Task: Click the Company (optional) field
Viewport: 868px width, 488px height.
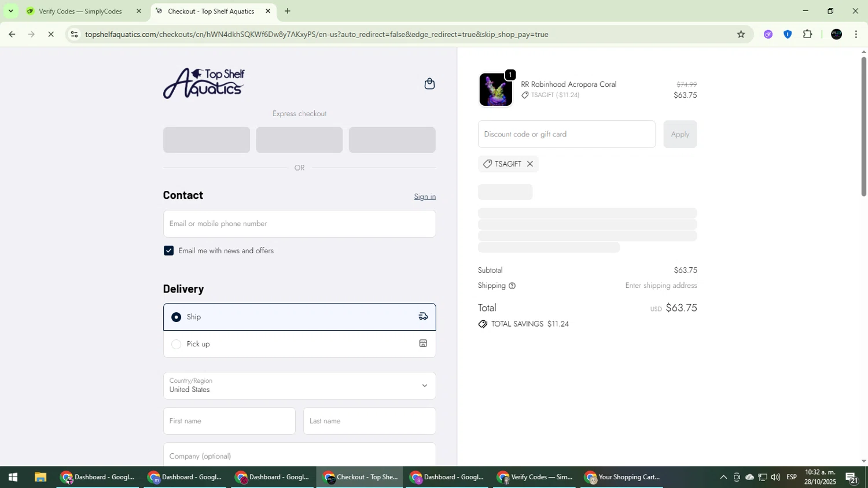Action: pyautogui.click(x=299, y=454)
